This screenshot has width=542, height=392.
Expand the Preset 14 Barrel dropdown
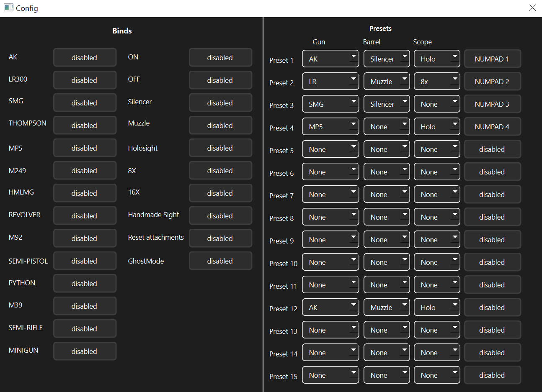pyautogui.click(x=387, y=352)
